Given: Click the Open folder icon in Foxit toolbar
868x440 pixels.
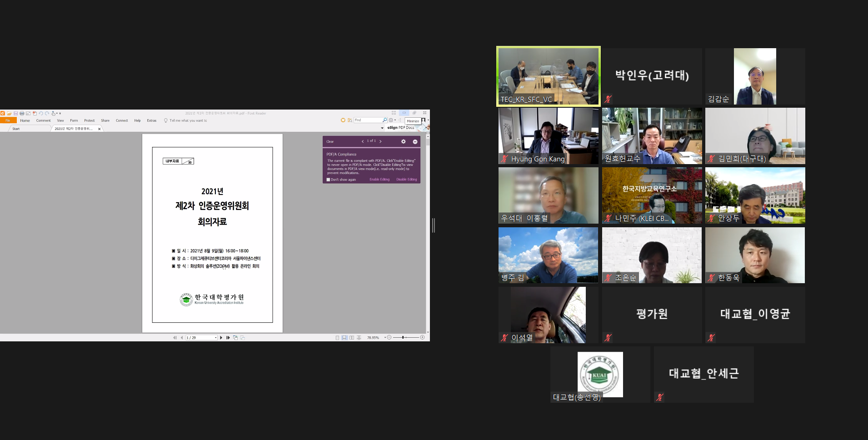Looking at the screenshot, I should point(9,113).
